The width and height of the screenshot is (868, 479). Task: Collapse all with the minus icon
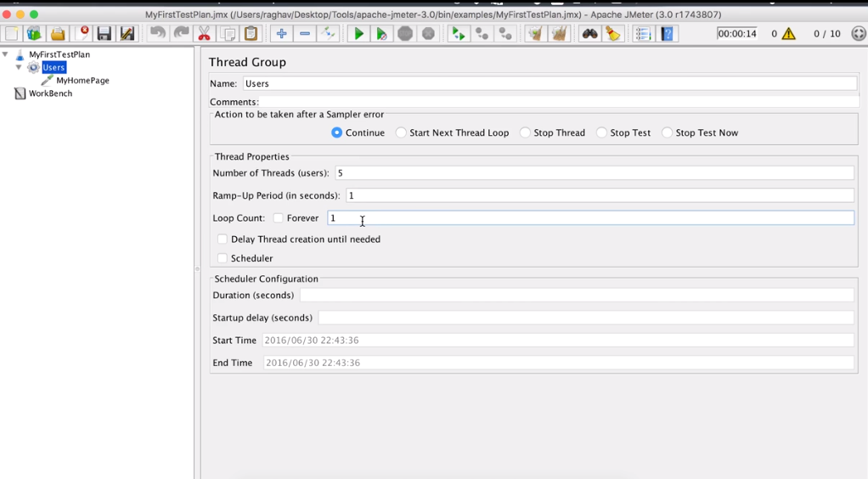[304, 34]
